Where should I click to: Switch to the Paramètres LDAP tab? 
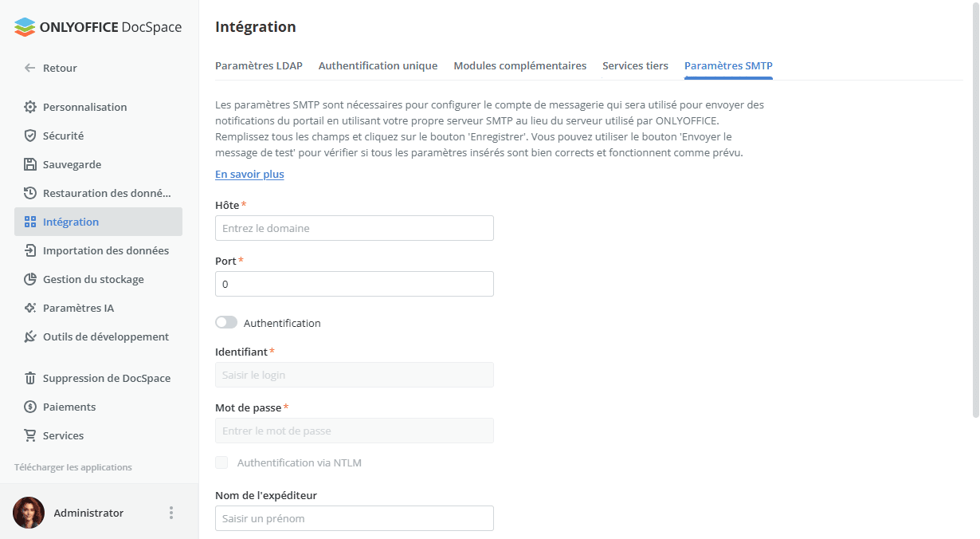pyautogui.click(x=259, y=65)
